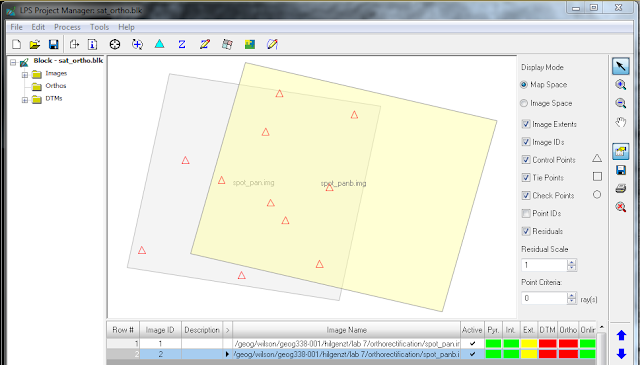Expand the Images folder node
The height and width of the screenshot is (365, 640).
25,75
